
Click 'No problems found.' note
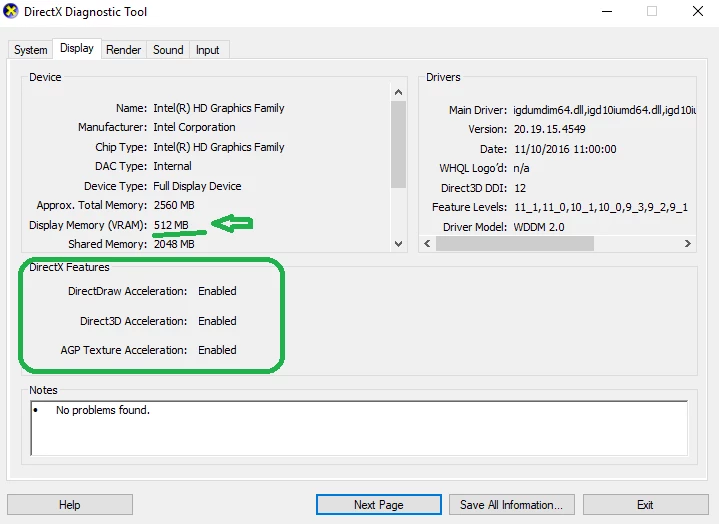tap(103, 410)
